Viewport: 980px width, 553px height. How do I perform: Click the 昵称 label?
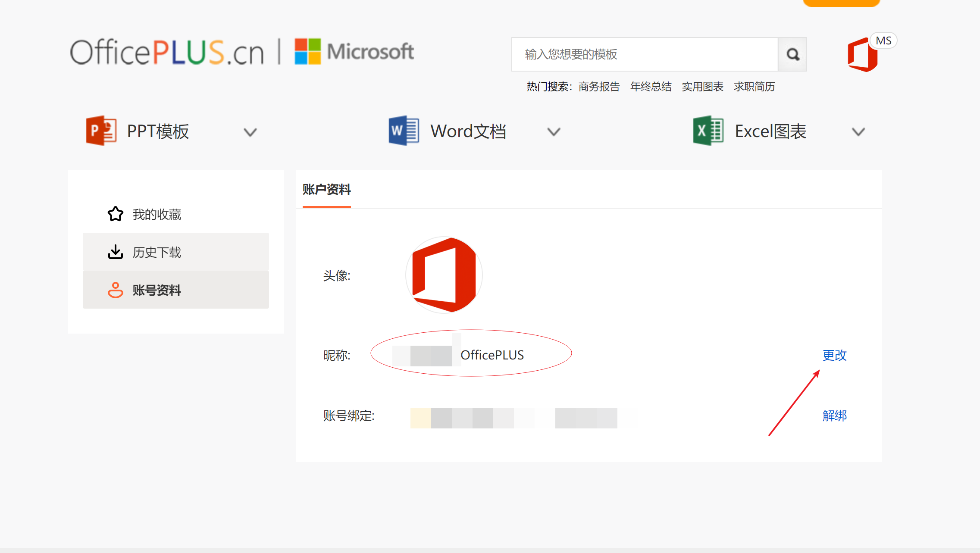pyautogui.click(x=337, y=355)
